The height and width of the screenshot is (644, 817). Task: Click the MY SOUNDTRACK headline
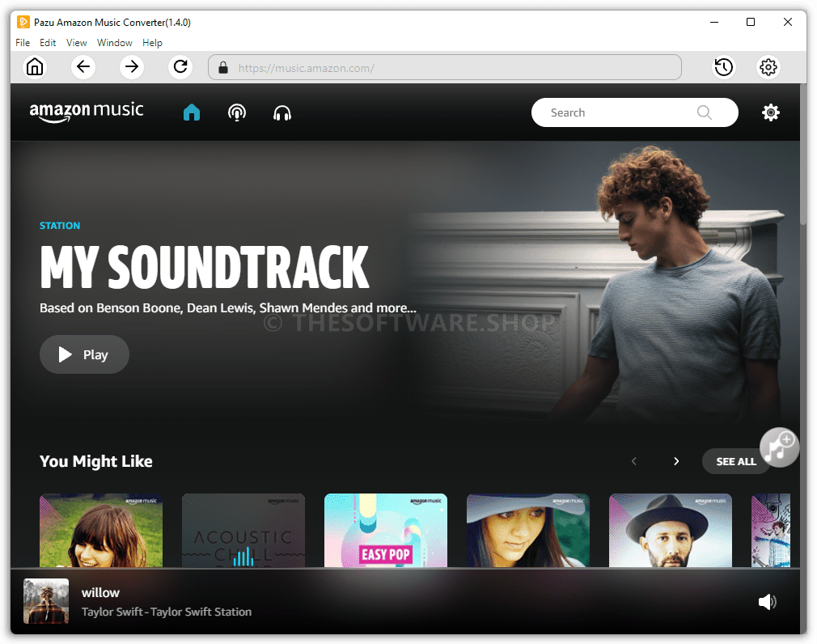[x=205, y=267]
